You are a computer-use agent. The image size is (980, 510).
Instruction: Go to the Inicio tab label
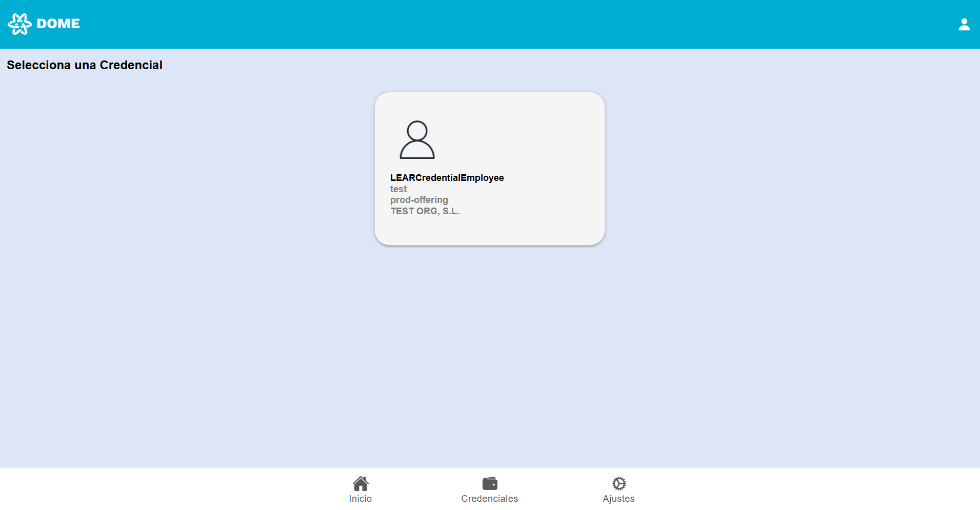tap(361, 499)
